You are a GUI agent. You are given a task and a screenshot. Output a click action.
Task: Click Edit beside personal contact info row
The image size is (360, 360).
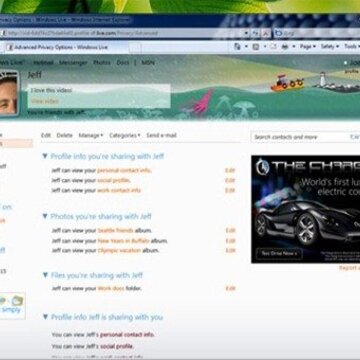coord(230,170)
